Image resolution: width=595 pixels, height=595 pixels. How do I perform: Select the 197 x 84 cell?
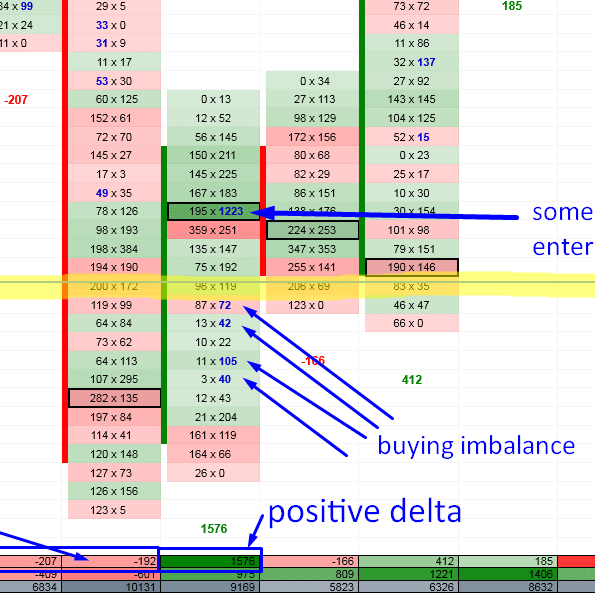click(x=114, y=417)
